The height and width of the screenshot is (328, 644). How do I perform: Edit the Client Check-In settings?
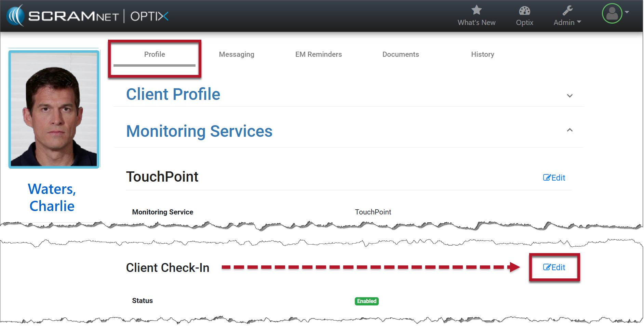tap(554, 267)
